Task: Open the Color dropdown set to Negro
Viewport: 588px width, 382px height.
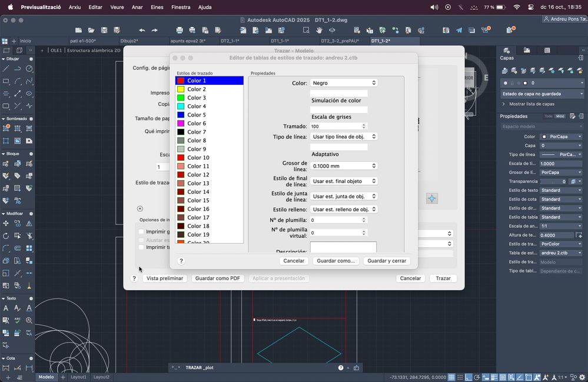Action: 344,83
